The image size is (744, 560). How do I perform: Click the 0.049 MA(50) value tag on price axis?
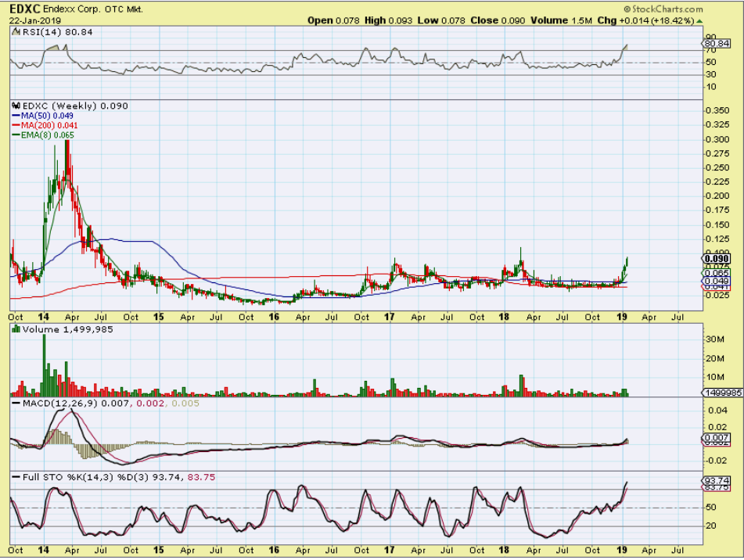coord(717,282)
